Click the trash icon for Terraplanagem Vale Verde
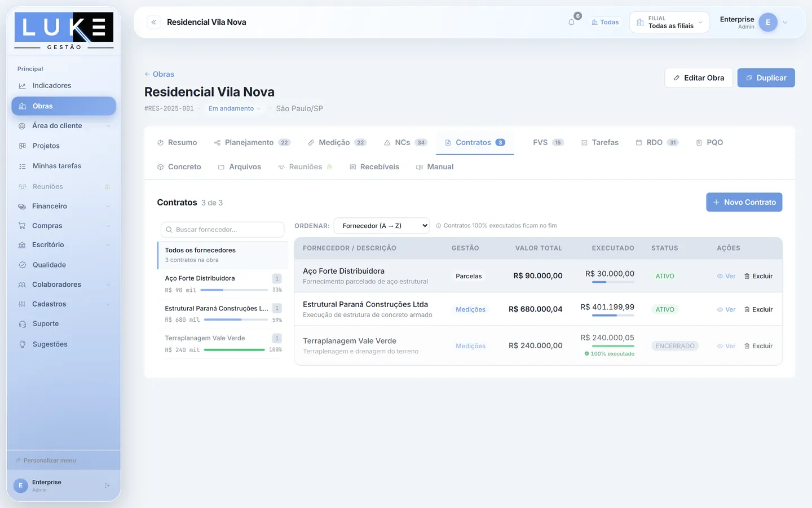 click(x=747, y=346)
